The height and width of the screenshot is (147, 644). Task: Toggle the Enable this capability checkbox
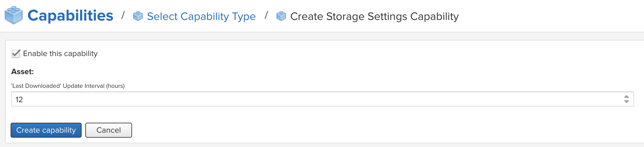[x=16, y=54]
